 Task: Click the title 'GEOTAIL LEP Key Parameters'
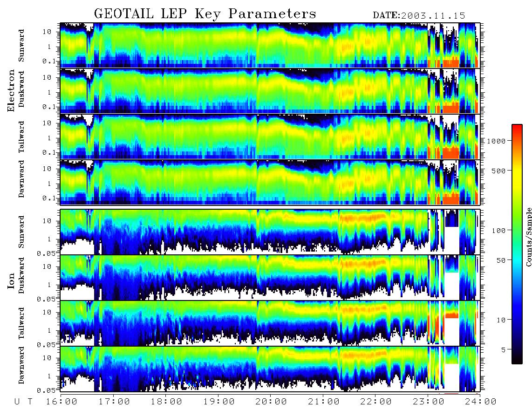205,14
